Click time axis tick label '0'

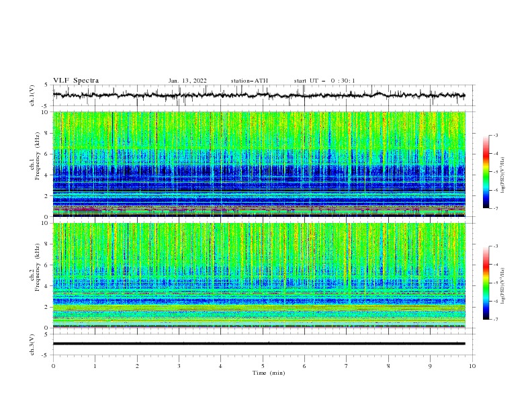pos(53,366)
